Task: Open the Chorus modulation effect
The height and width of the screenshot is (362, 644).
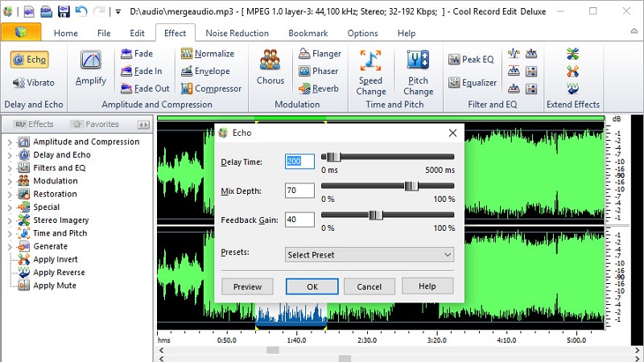Action: click(x=270, y=67)
